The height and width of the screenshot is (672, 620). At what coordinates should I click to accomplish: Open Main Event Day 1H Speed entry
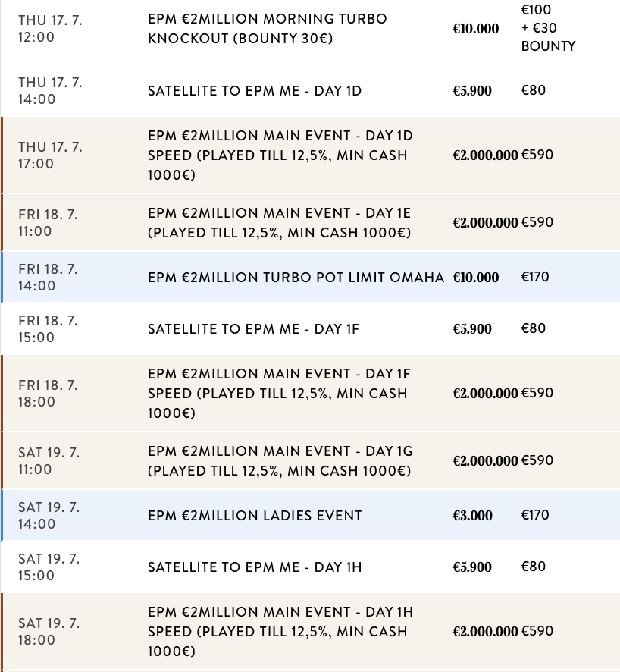coord(280,632)
